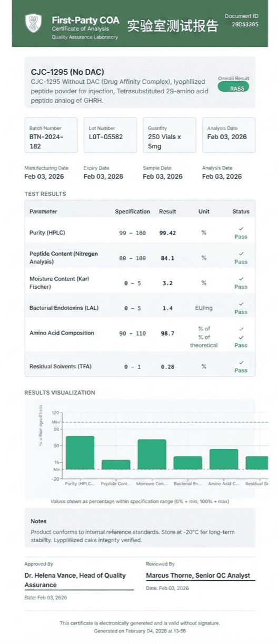
Task: Click the Peptide Content pass checkmark icon
Action: pos(241,253)
